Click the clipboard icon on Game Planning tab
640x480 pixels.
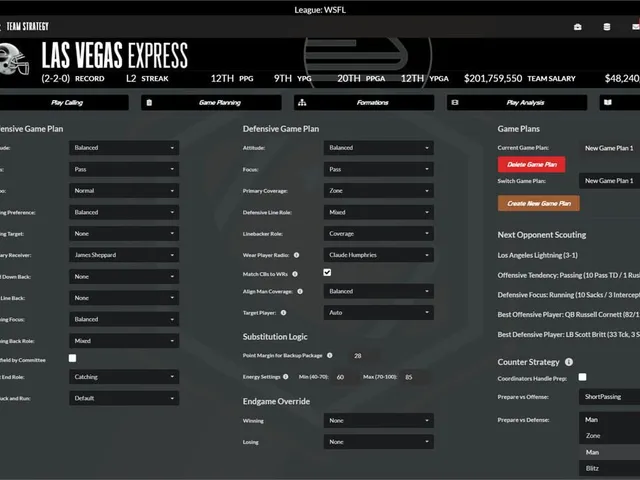click(149, 102)
